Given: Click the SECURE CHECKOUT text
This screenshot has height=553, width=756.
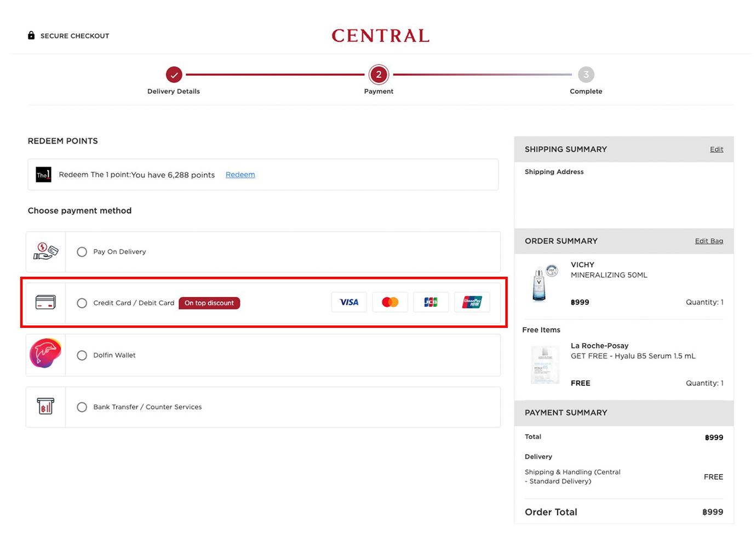Looking at the screenshot, I should pos(75,36).
